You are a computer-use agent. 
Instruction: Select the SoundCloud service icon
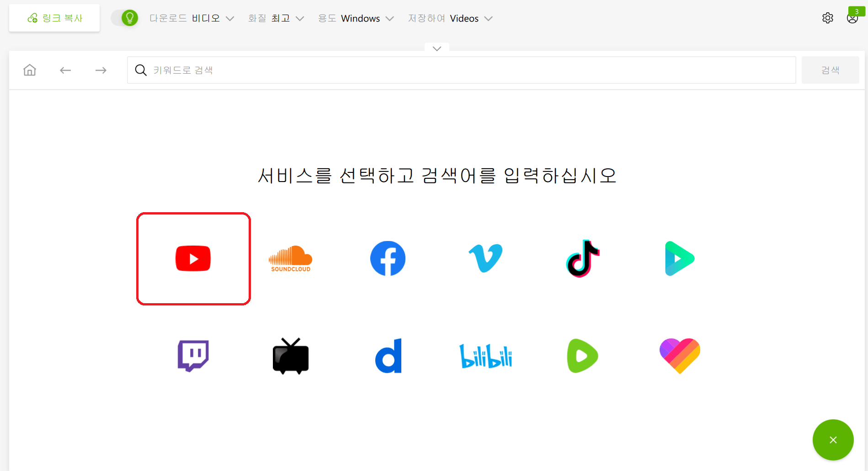(x=291, y=258)
